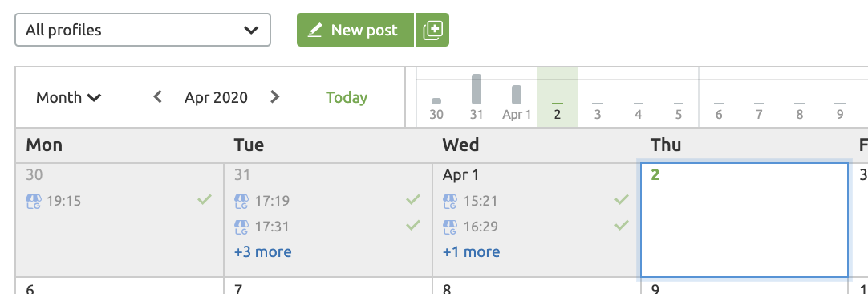Screen dimensions: 868x294
Task: Click the published checkmark for 15:21 post
Action: coord(622,200)
